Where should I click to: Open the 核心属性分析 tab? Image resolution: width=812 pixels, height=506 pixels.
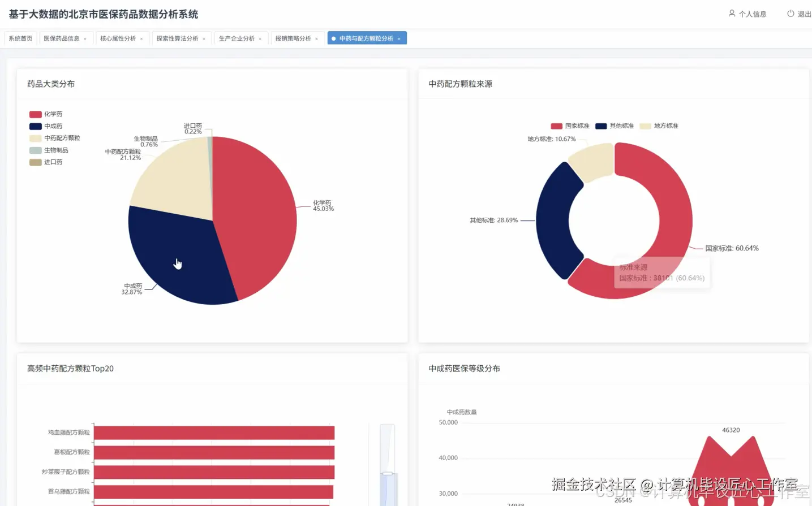[x=118, y=38]
